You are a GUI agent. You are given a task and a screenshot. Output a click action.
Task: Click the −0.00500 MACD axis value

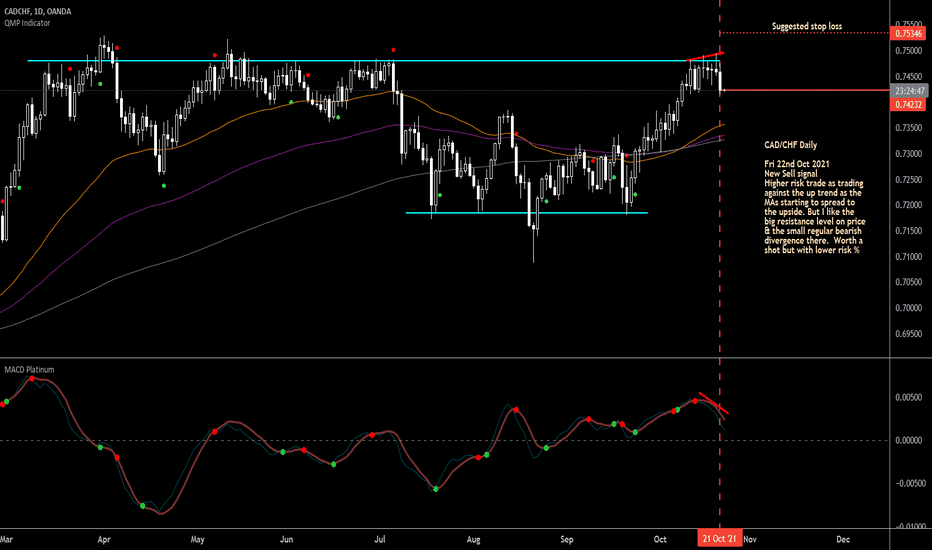click(x=909, y=483)
